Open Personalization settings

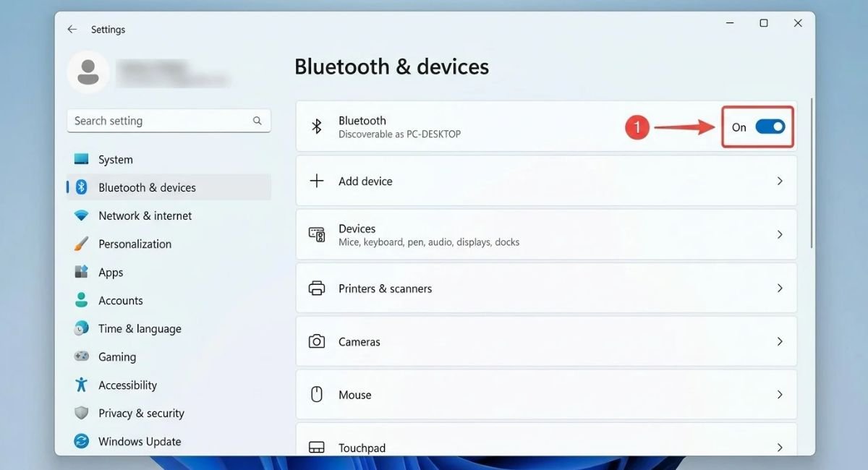pyautogui.click(x=169, y=244)
